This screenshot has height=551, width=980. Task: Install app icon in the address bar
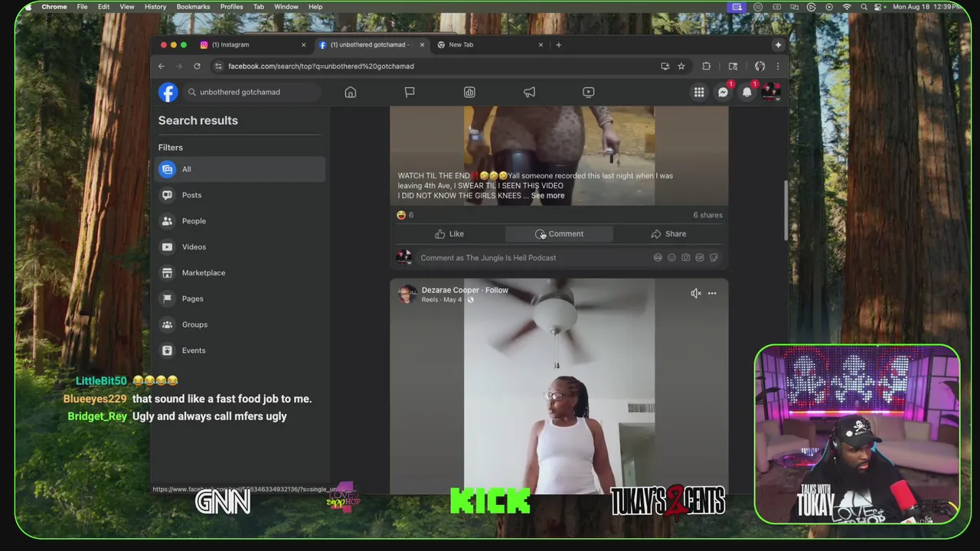tap(665, 67)
